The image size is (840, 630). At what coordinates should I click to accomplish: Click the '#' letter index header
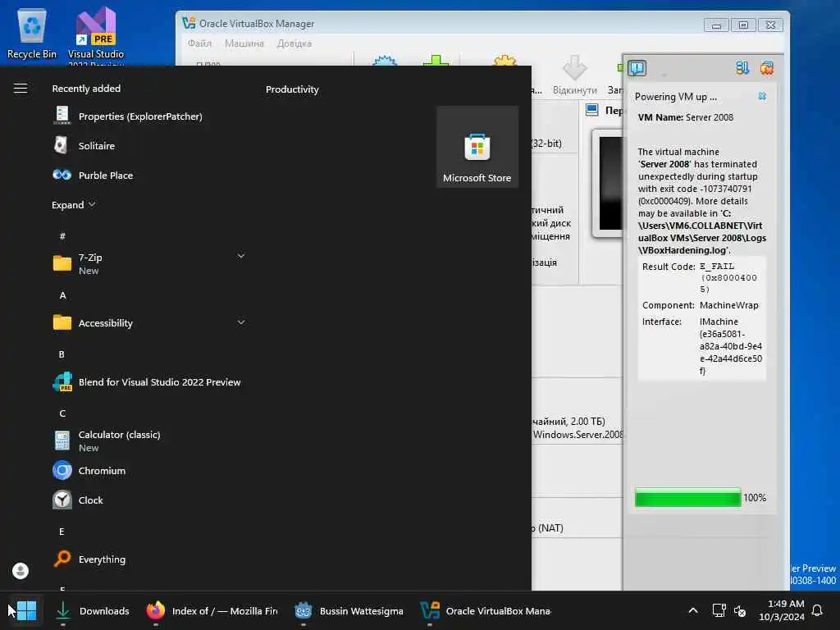(62, 236)
